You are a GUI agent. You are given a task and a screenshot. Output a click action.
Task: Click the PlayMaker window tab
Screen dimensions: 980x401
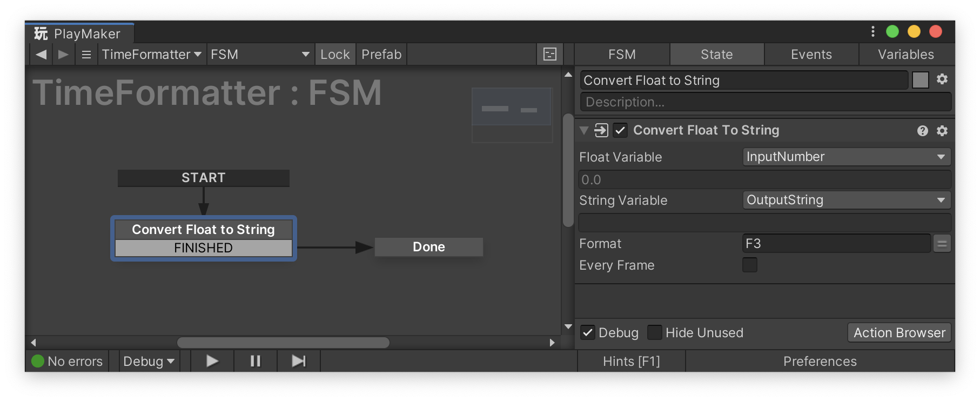(79, 34)
